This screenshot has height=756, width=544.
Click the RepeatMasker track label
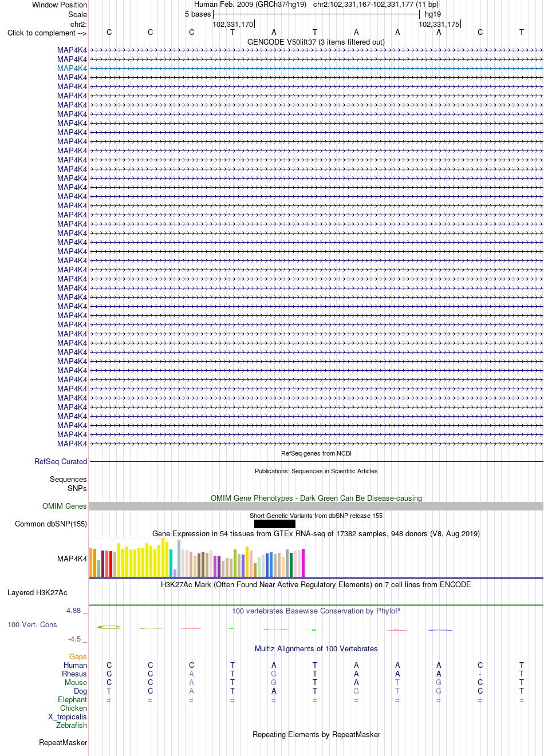click(x=63, y=742)
